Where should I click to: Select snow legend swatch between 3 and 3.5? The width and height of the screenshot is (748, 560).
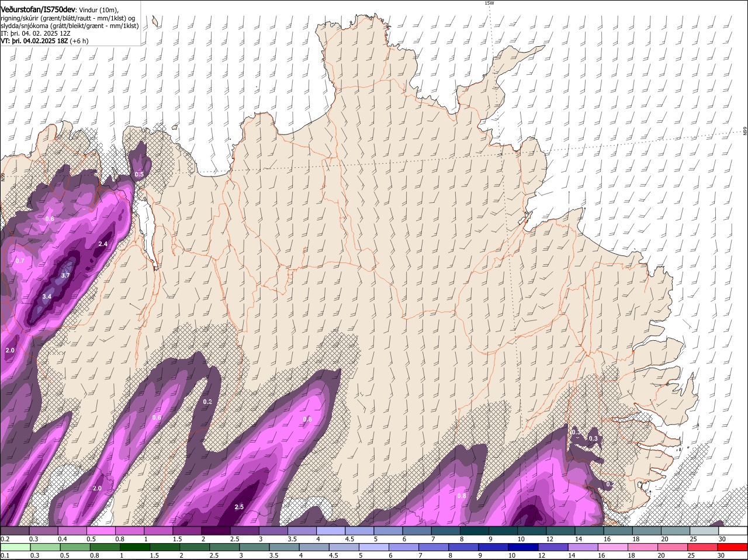point(273,531)
